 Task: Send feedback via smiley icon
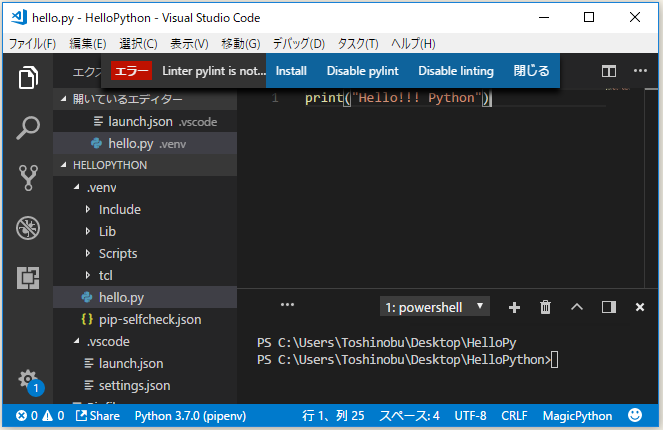coord(635,415)
